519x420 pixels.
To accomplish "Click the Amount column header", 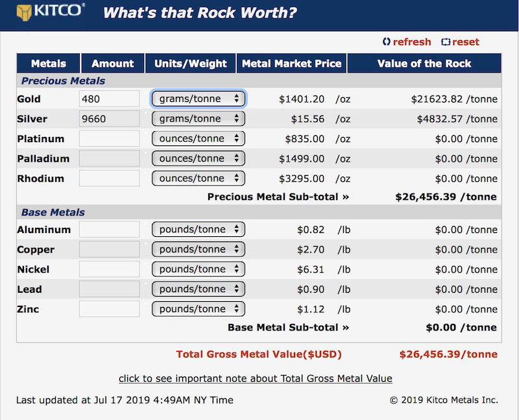I will tap(112, 63).
